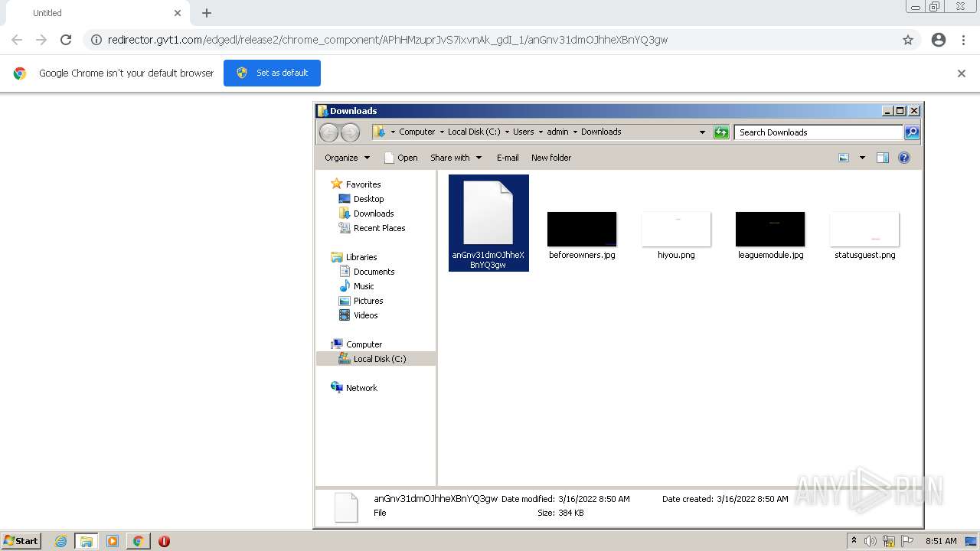Switch to Windows Explorer taskbar button

[87, 541]
